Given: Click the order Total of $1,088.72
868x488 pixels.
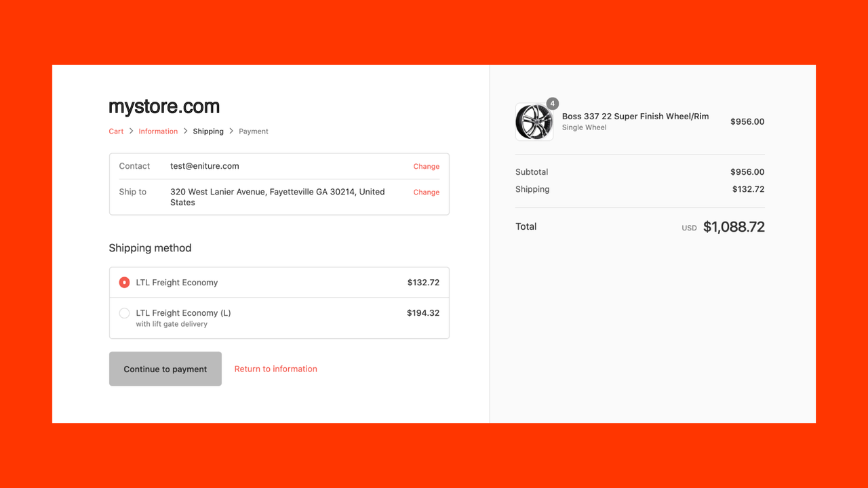Looking at the screenshot, I should point(734,226).
